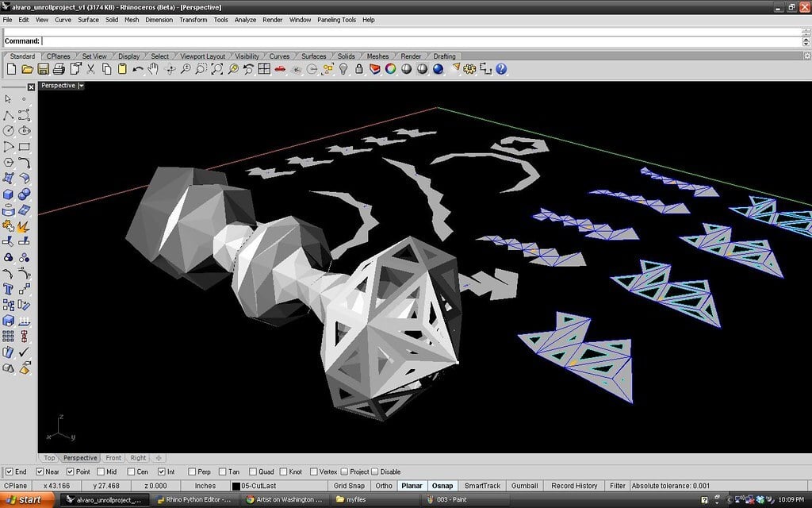
Task: Disable the End object snap
Action: [7, 471]
